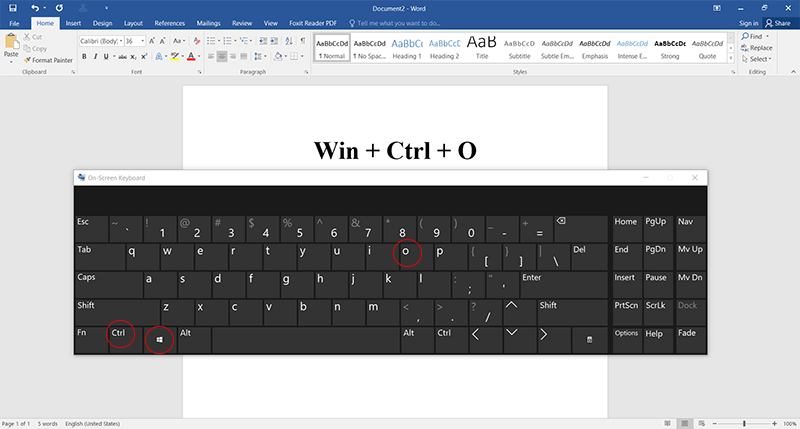
Task: Click the Decrease Indent icon
Action: [263, 41]
